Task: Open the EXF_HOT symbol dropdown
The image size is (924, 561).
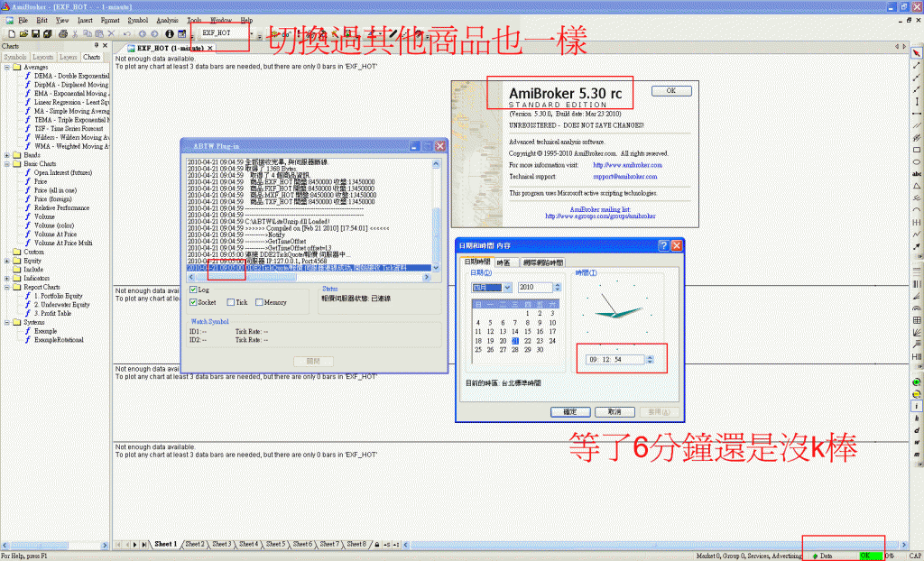Action: 252,33
